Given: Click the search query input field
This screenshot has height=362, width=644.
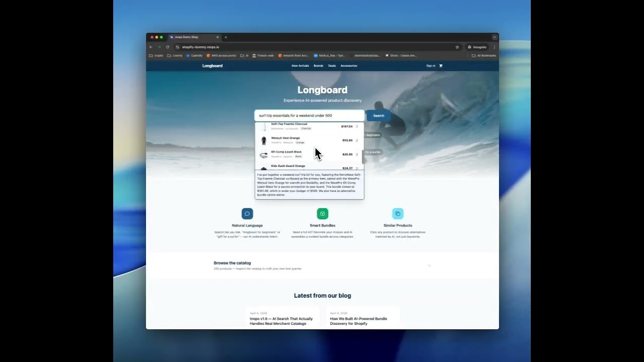Looking at the screenshot, I should (309, 116).
